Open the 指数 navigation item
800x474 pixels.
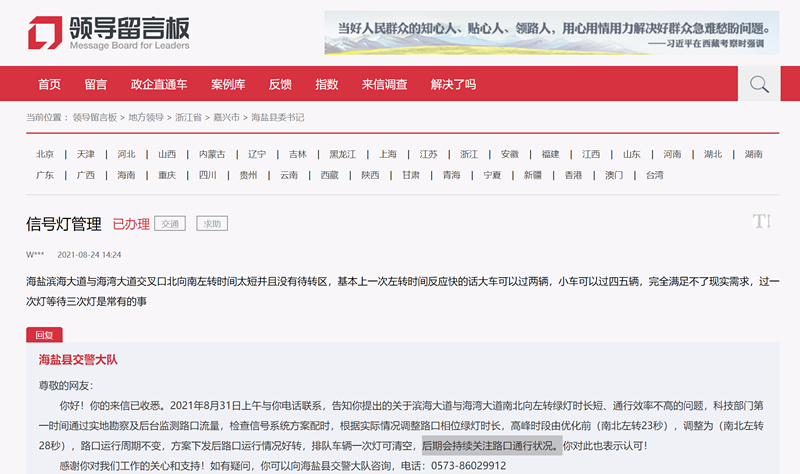(326, 84)
